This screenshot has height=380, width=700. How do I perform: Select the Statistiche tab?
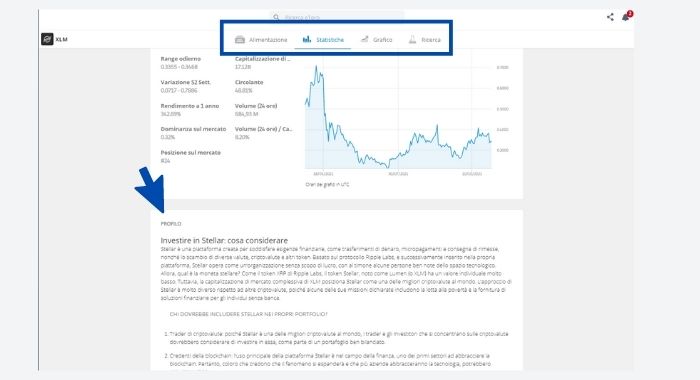click(323, 40)
